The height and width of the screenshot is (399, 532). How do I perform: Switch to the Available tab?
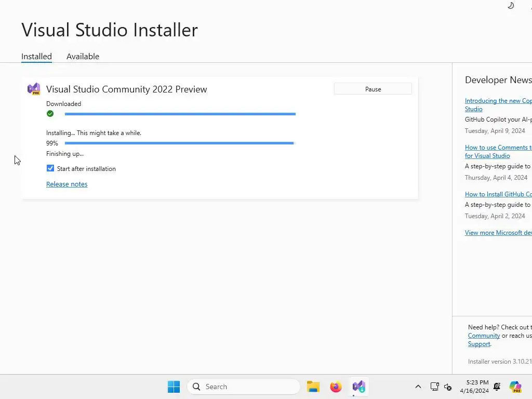point(83,56)
